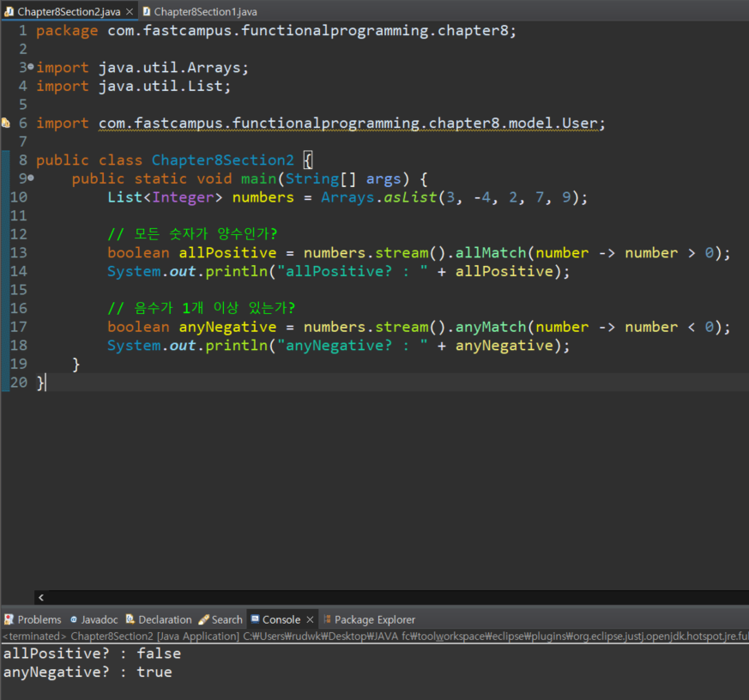The height and width of the screenshot is (700, 749).
Task: Click the variable 'allPositive' declaration on line 13
Action: (227, 252)
